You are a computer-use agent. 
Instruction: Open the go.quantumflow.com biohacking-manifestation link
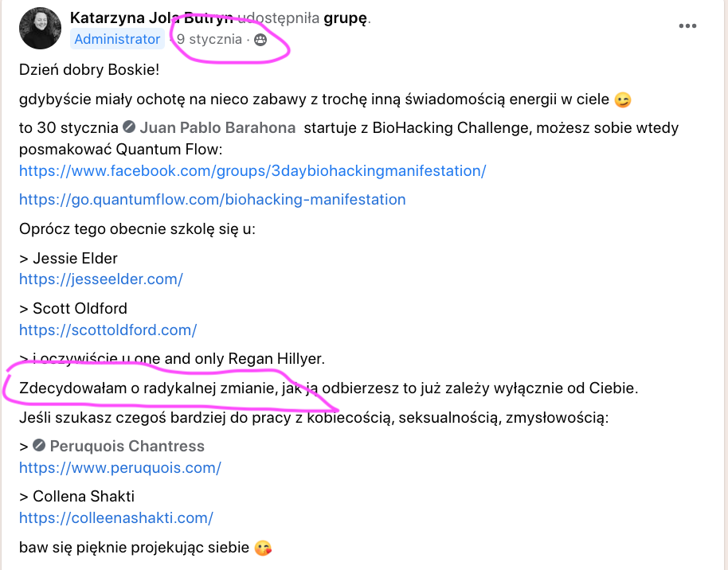212,200
